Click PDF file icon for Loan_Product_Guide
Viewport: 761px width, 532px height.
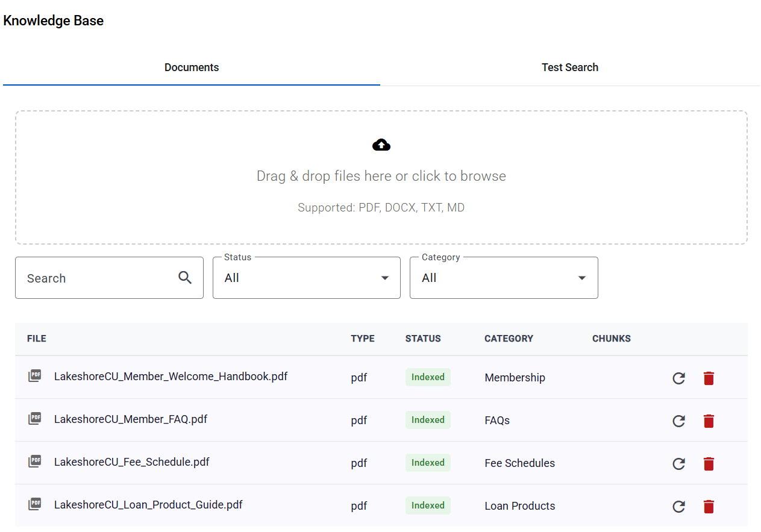(x=35, y=504)
